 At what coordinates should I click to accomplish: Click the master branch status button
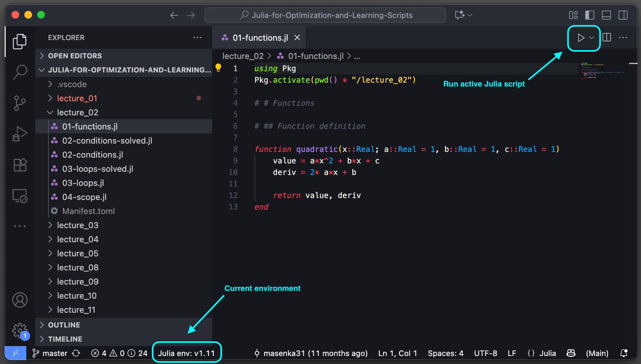51,353
